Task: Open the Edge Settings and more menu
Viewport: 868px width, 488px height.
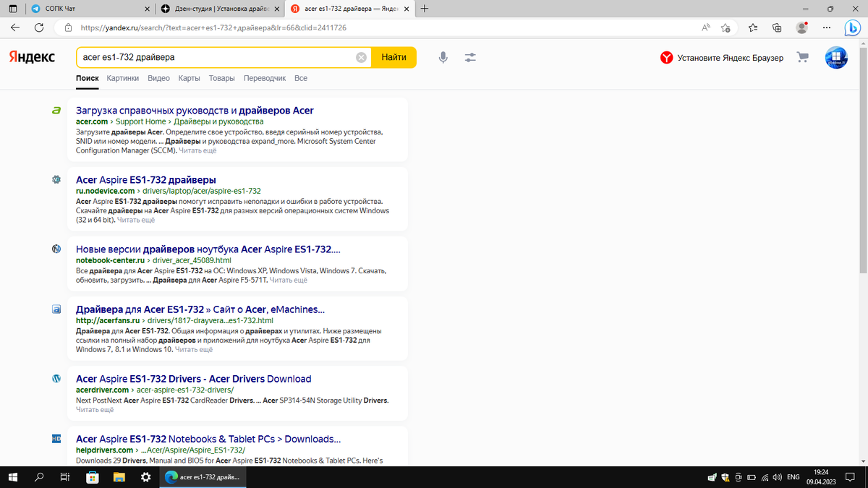Action: pos(827,27)
